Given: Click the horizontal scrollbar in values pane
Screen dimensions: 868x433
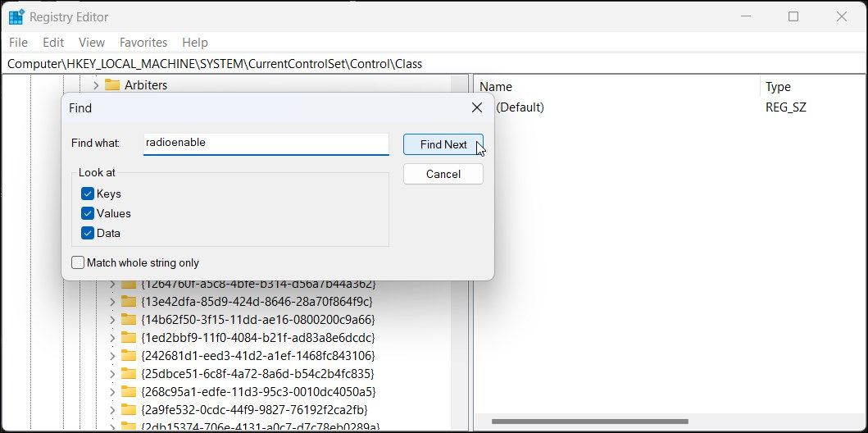Looking at the screenshot, I should click(589, 422).
